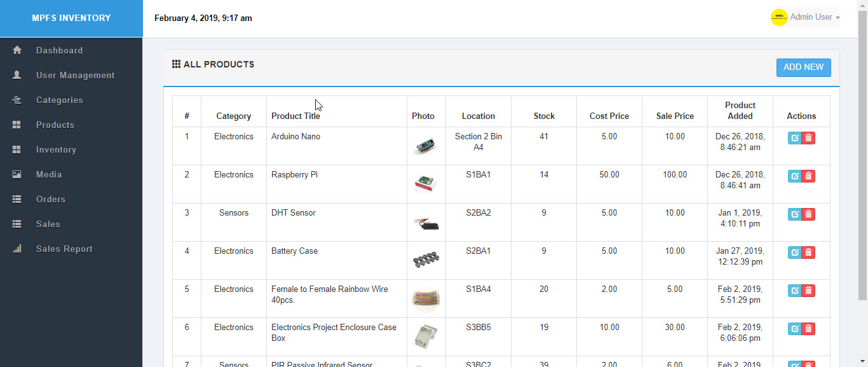Click the ADD NEW button
The image size is (868, 367).
tap(803, 67)
